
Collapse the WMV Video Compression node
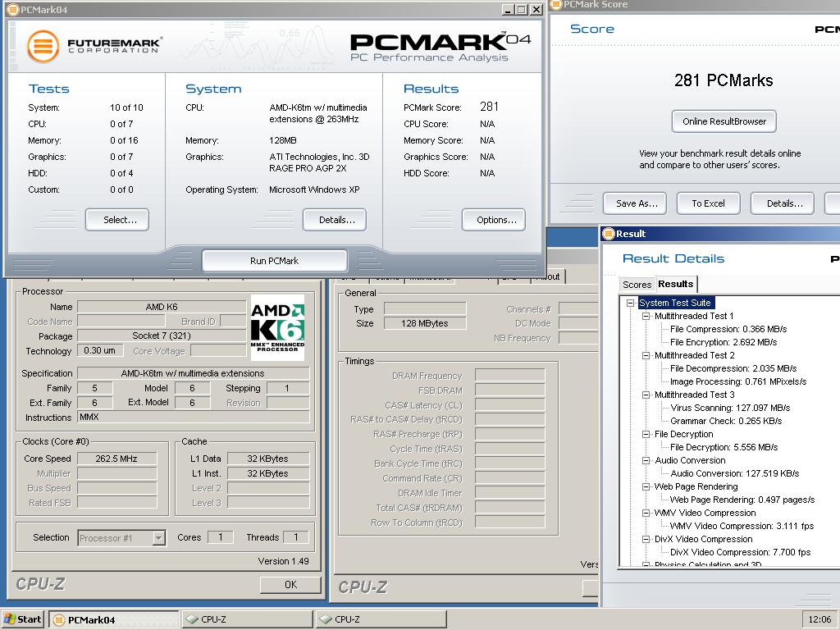point(646,513)
